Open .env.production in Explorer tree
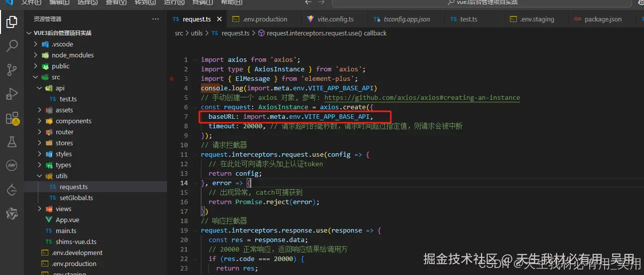Image resolution: width=644 pixels, height=275 pixels. tap(74, 264)
